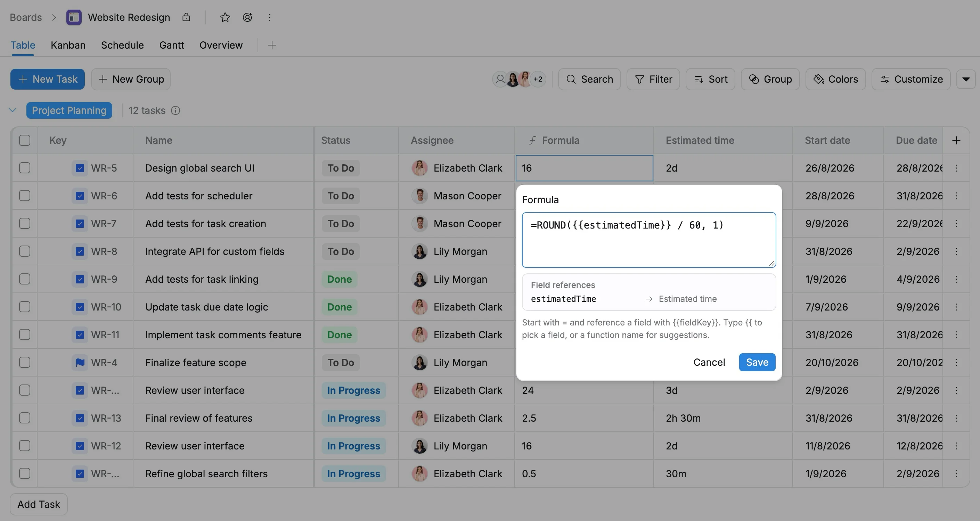The width and height of the screenshot is (980, 521).
Task: Click the Website Redesign board icon
Action: (74, 17)
